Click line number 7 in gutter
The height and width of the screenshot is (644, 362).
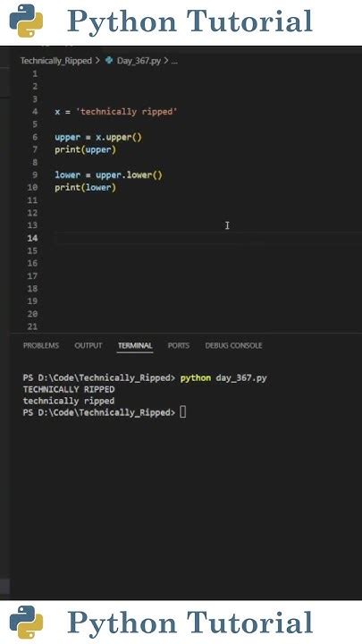pyautogui.click(x=35, y=149)
